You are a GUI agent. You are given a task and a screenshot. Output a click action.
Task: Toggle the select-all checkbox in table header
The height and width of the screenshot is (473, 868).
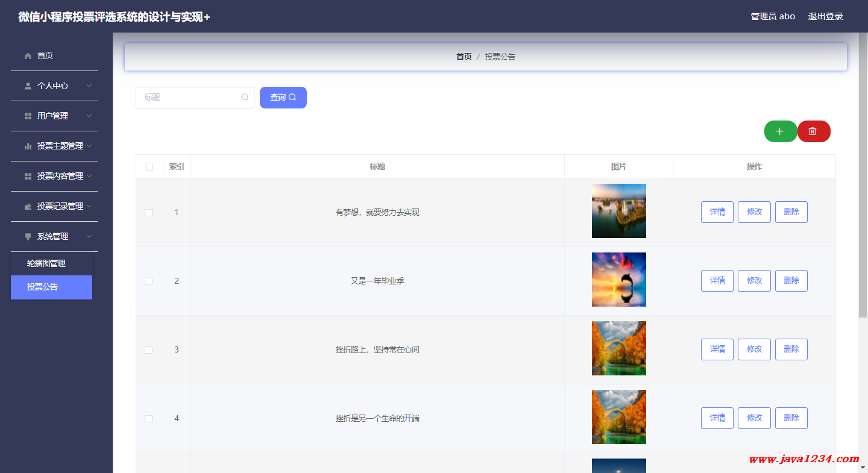pyautogui.click(x=149, y=167)
